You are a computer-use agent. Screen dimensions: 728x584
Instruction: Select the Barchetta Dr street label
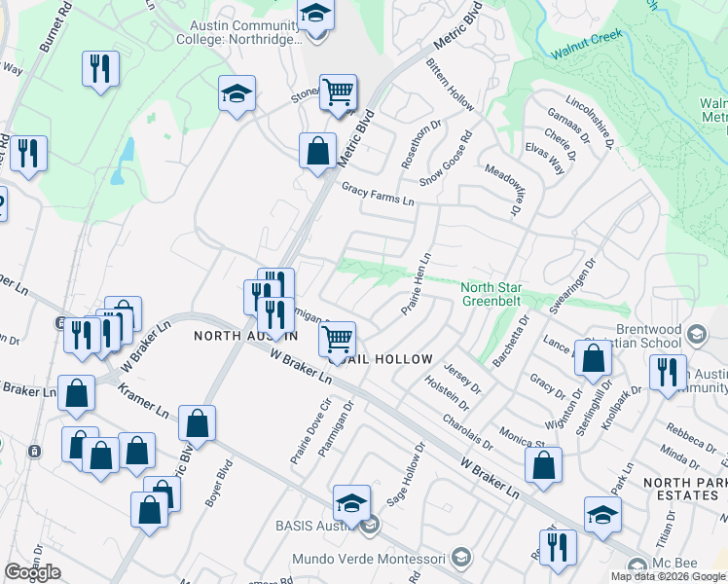coord(511,342)
